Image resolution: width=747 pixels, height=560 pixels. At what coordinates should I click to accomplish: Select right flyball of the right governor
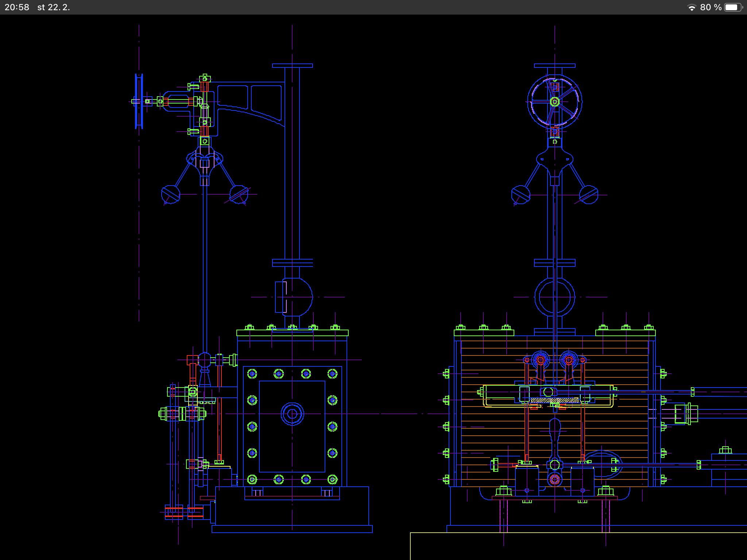588,195
